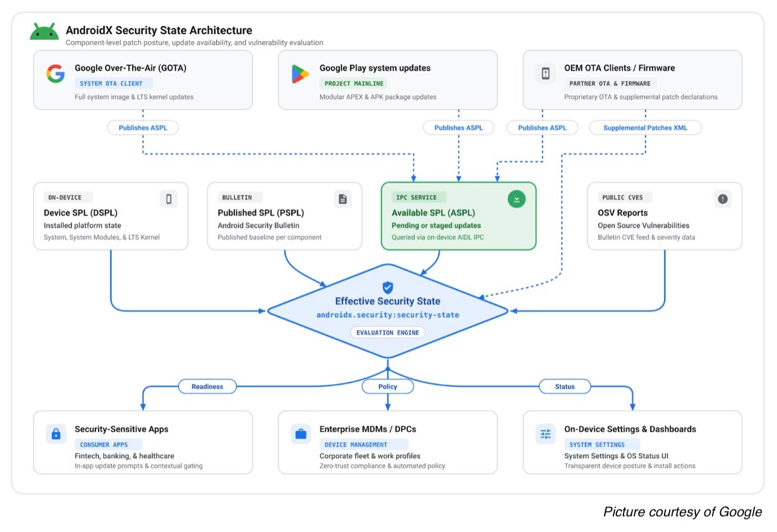Click 'Proprietary OTA & supplemental patch declarations' text
Viewport: 777px width, 532px height.
tap(641, 97)
